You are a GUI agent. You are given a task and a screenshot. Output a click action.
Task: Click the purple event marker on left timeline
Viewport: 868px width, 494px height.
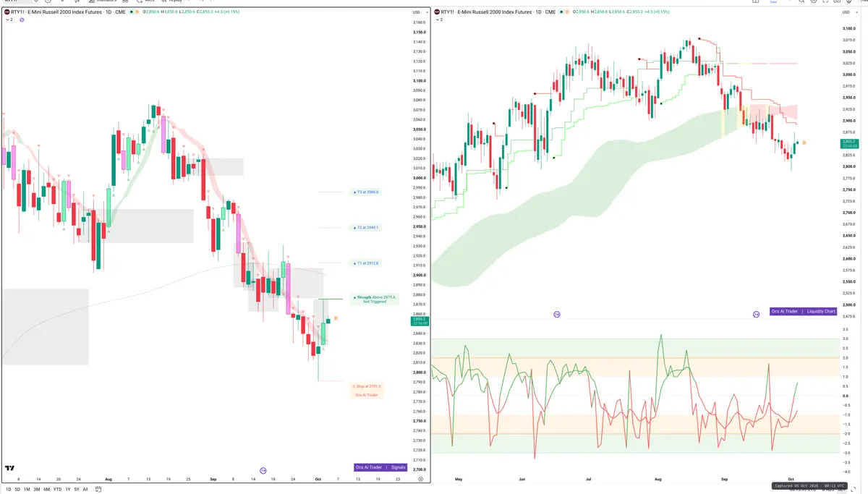click(x=263, y=470)
